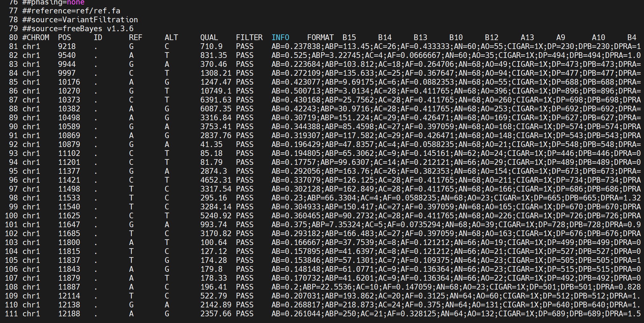Click sample column B13

pyautogui.click(x=421, y=38)
